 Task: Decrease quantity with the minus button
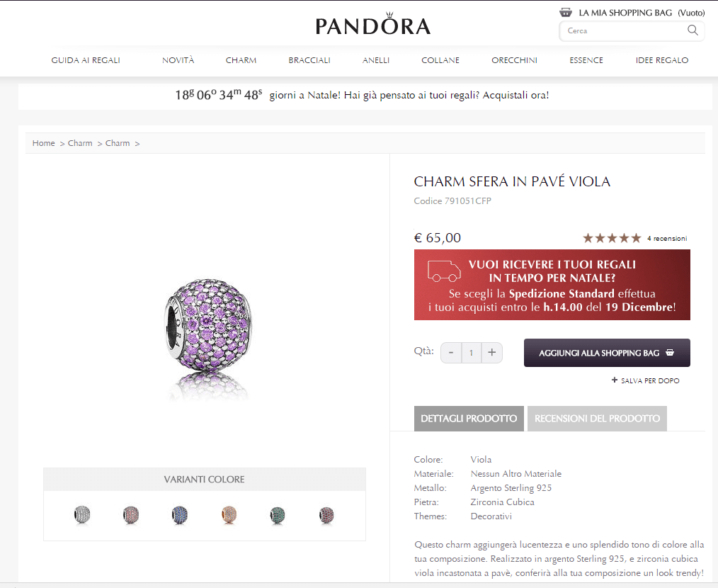pyautogui.click(x=451, y=353)
